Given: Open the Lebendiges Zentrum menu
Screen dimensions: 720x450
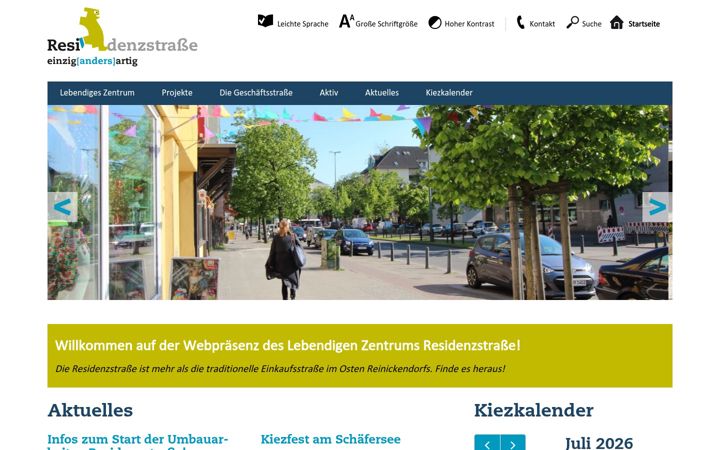Looking at the screenshot, I should [x=97, y=93].
